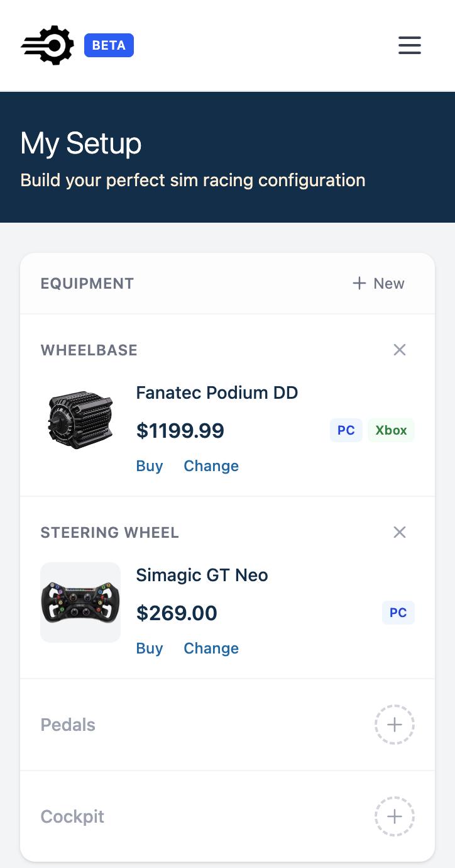Click the Pedals row label

click(68, 725)
